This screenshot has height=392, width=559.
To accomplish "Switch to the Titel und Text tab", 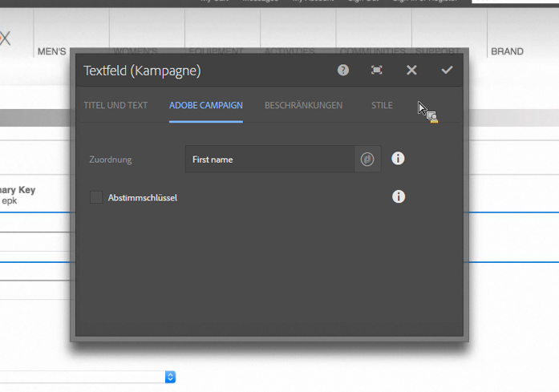I will coord(115,106).
